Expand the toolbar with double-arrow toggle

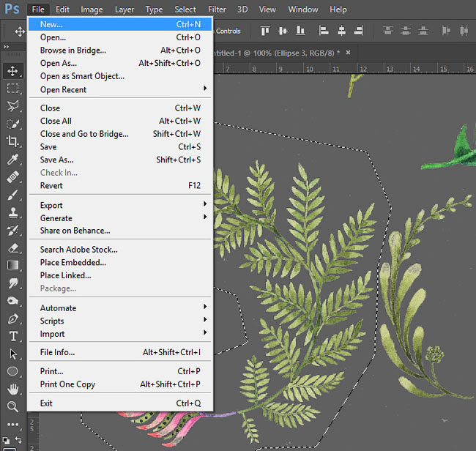coord(6,46)
